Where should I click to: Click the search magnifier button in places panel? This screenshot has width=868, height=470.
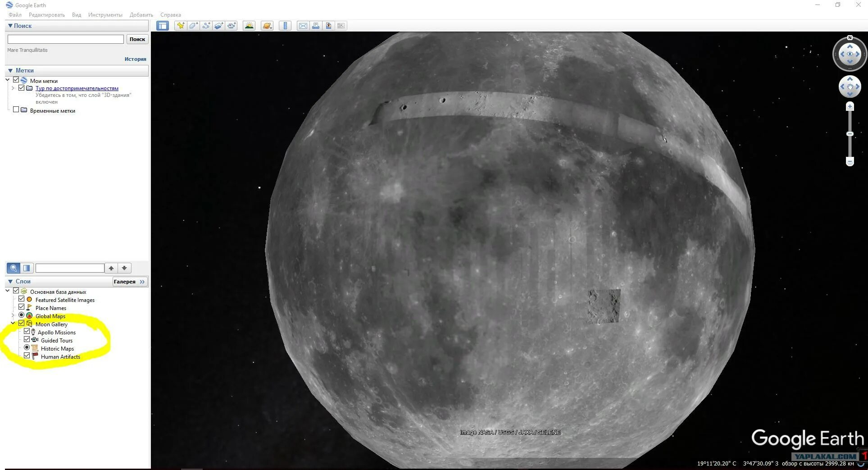[14, 268]
